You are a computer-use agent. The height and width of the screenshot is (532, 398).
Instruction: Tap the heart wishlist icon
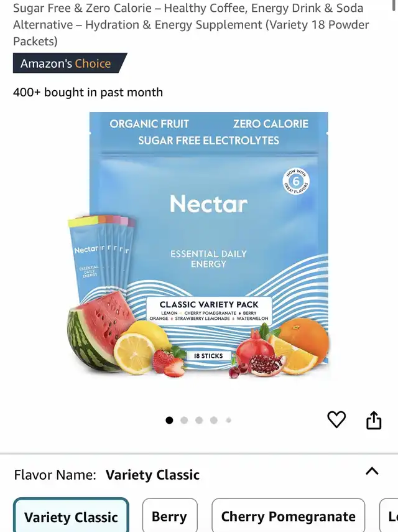[x=336, y=419]
